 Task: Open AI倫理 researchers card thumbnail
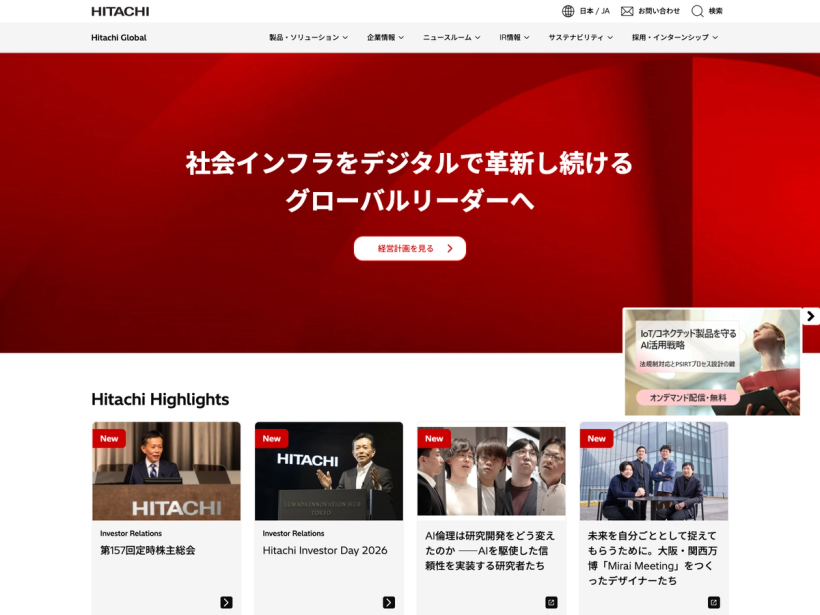492,471
